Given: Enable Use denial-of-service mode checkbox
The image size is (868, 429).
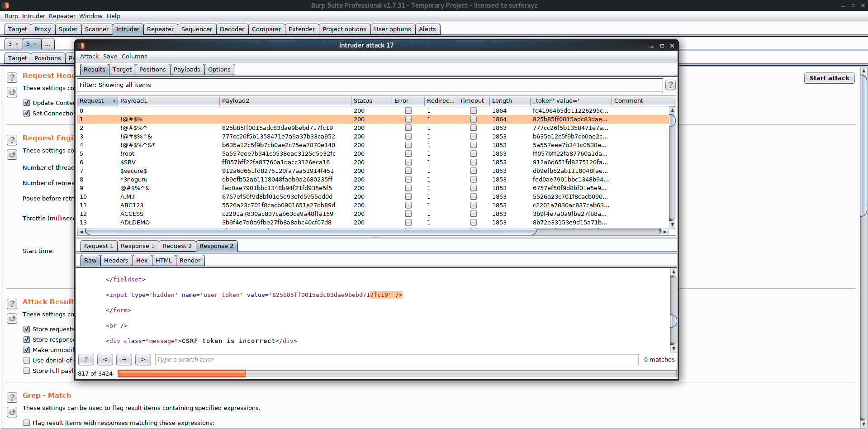Looking at the screenshot, I should (27, 360).
